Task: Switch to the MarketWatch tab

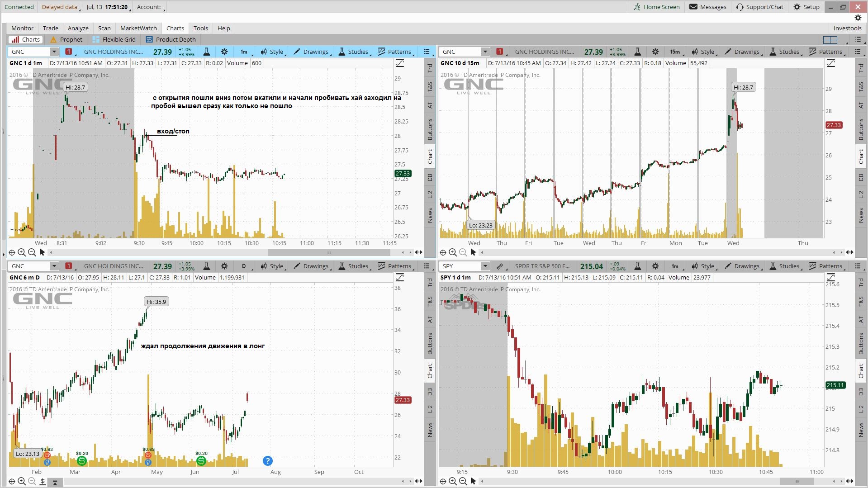Action: (138, 28)
